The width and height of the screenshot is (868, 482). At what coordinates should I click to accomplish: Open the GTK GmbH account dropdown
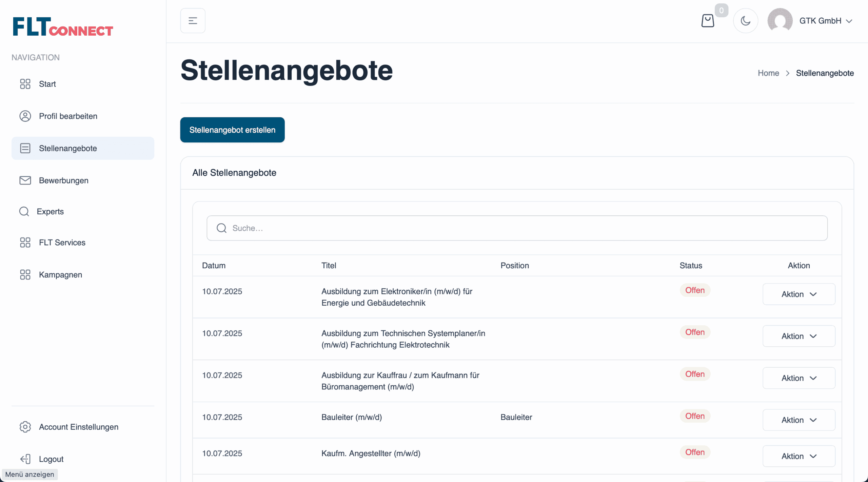[825, 21]
